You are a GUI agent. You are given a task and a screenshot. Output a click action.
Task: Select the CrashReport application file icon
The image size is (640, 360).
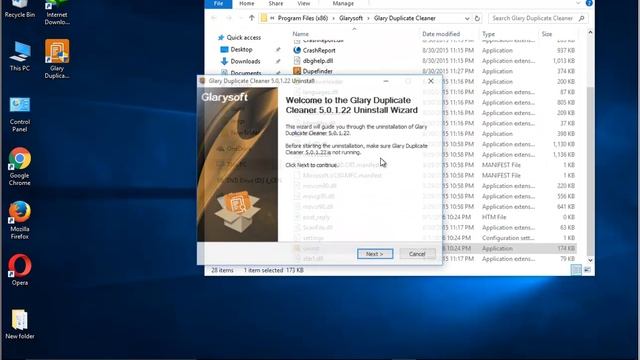pos(297,50)
